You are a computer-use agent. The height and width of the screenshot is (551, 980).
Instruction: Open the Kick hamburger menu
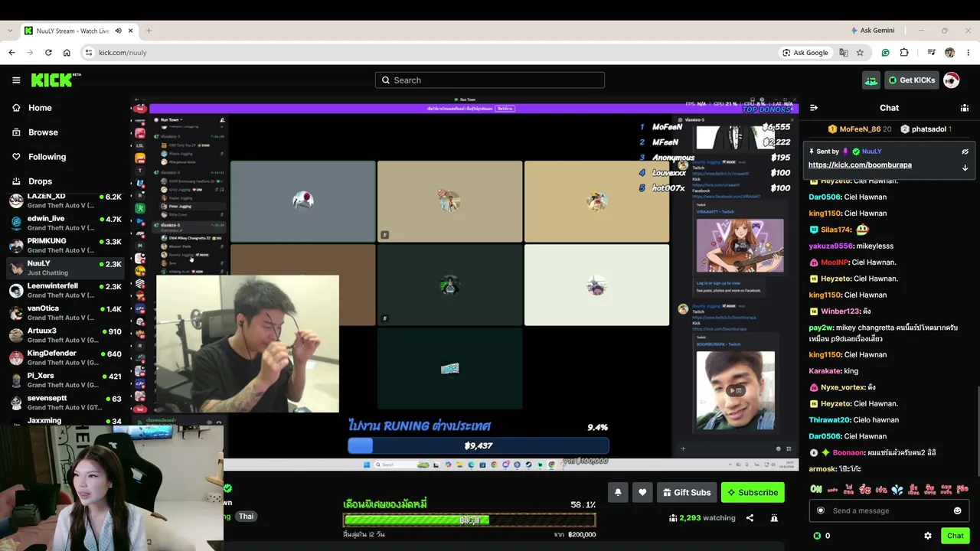(x=16, y=80)
